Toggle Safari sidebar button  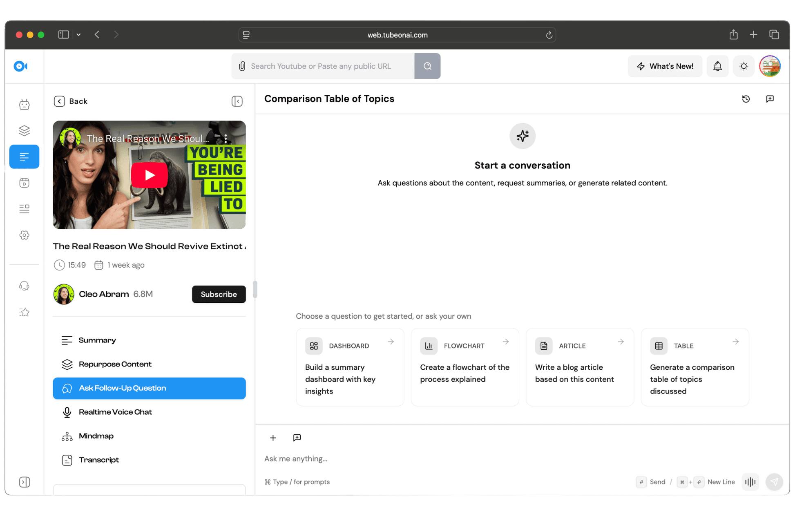coord(63,35)
